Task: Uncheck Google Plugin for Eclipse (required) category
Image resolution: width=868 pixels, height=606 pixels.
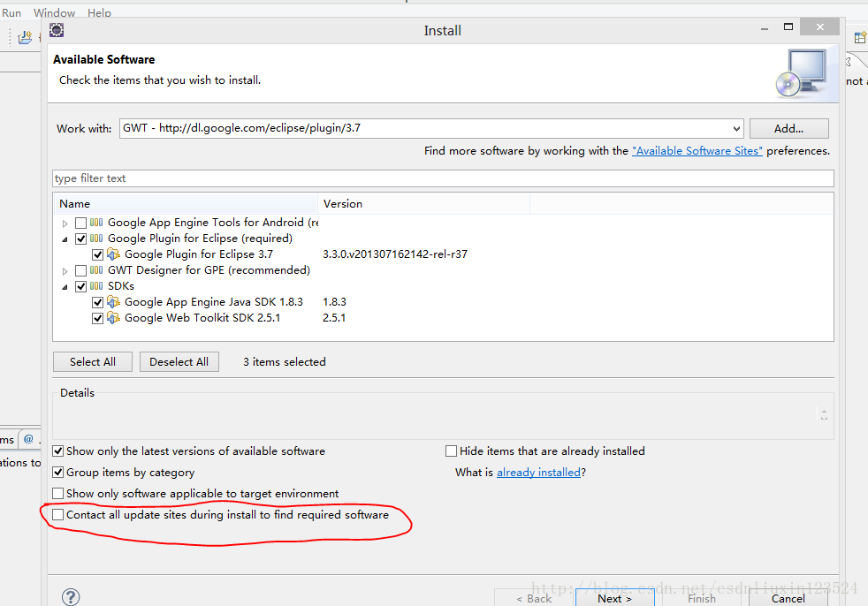Action: click(x=80, y=239)
